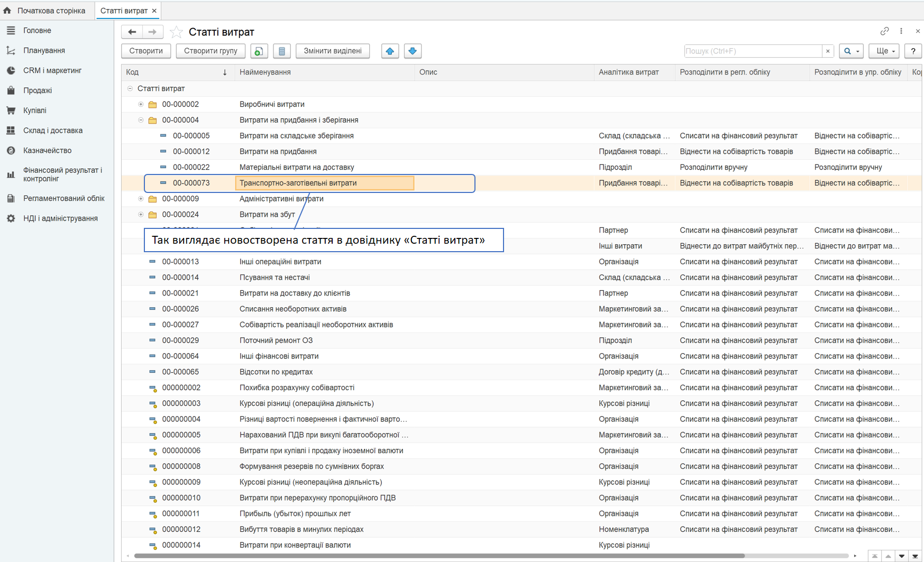Open the three-dot options menu

click(x=901, y=31)
